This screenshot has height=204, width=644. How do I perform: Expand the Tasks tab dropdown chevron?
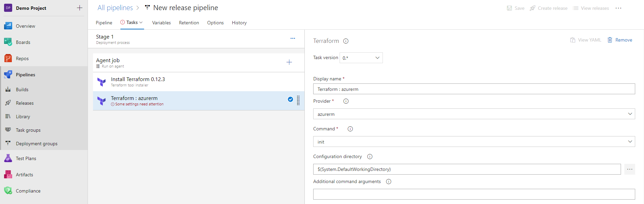(x=141, y=23)
